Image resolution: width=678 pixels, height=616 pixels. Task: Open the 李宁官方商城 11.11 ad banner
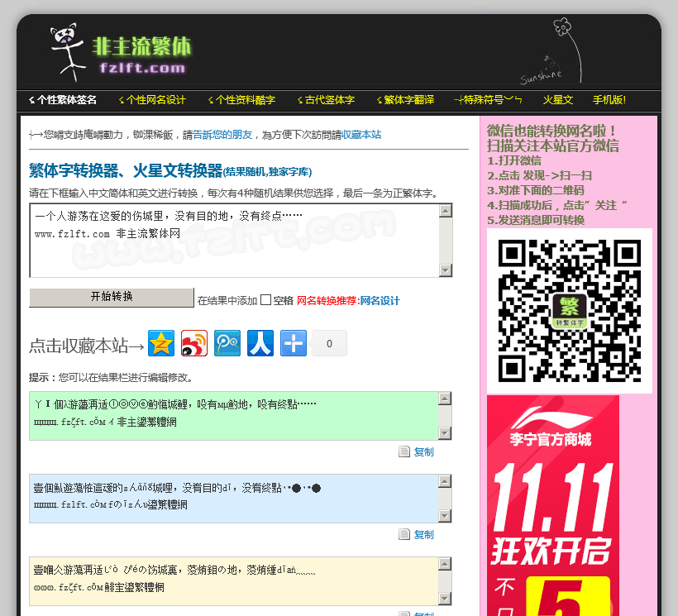(x=553, y=506)
